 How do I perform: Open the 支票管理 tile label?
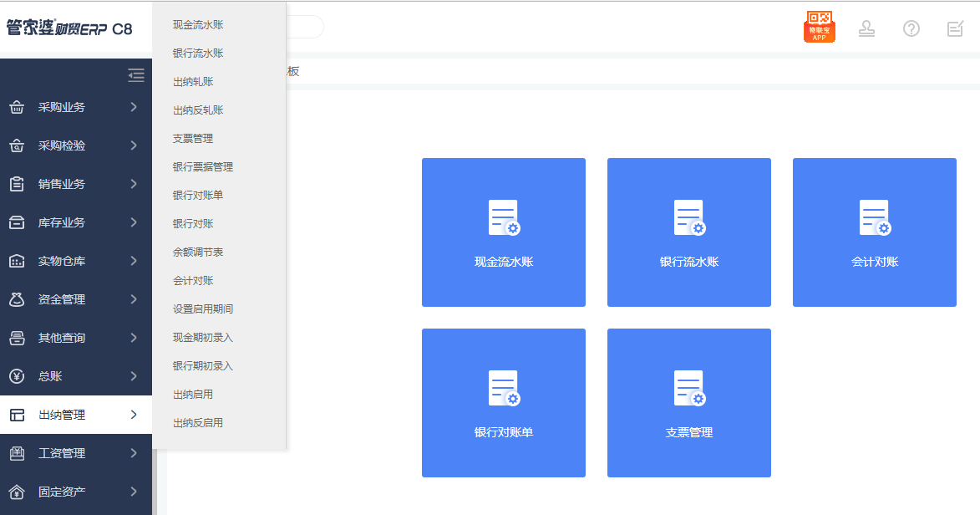tap(689, 432)
